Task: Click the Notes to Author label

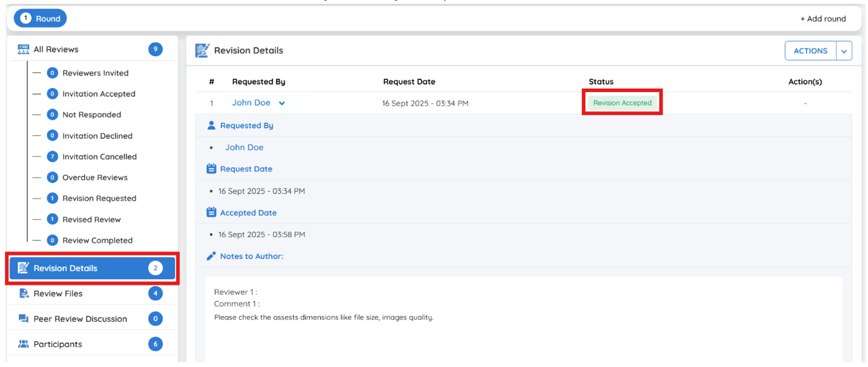Action: pos(252,256)
